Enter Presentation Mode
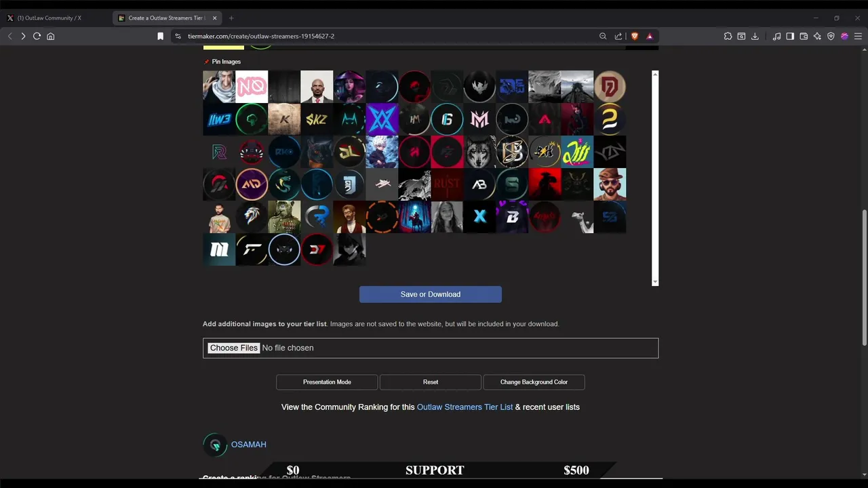This screenshot has height=488, width=868. pyautogui.click(x=327, y=382)
